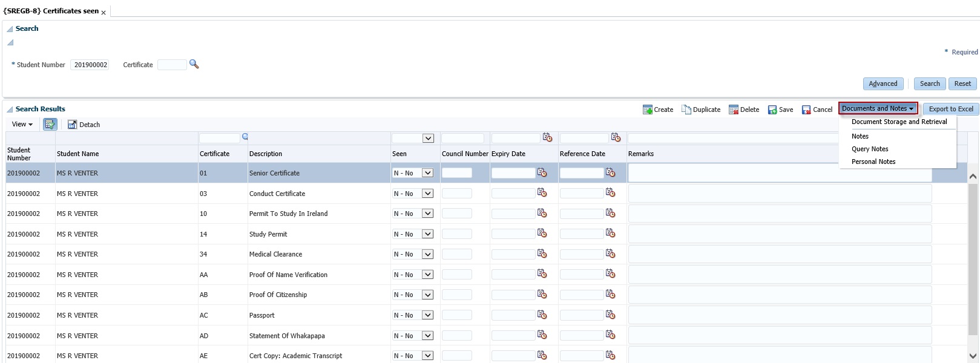Image resolution: width=980 pixels, height=363 pixels.
Task: Choose Personal Notes from the menu
Action: 873,162
